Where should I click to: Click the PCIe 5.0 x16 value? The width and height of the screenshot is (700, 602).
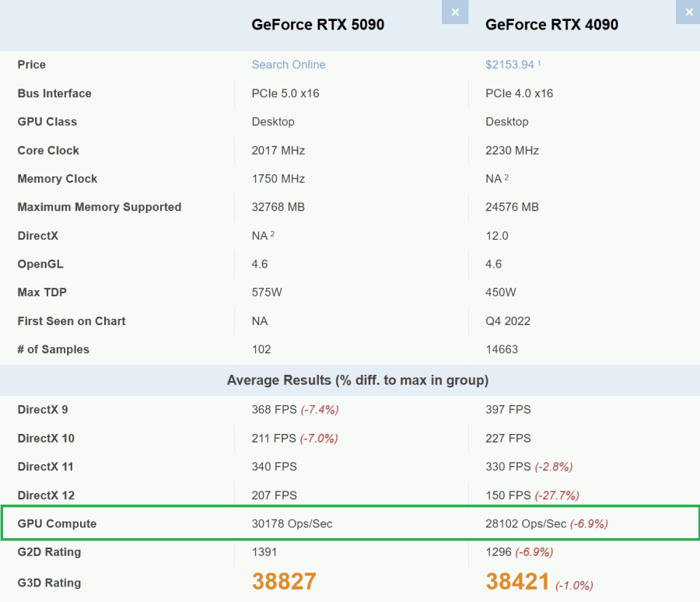click(285, 93)
